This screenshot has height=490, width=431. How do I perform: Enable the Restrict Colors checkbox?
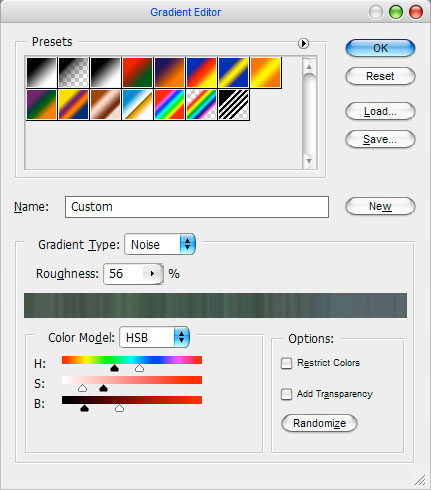pos(286,363)
